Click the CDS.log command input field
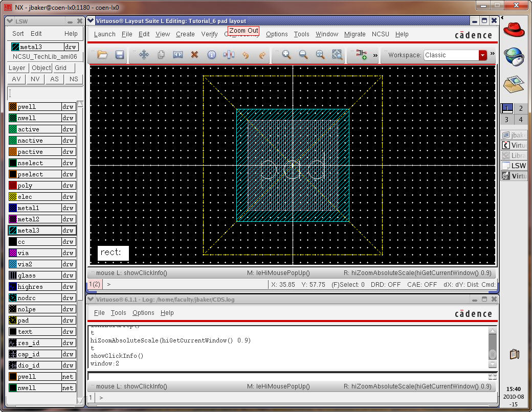 [x=286, y=376]
